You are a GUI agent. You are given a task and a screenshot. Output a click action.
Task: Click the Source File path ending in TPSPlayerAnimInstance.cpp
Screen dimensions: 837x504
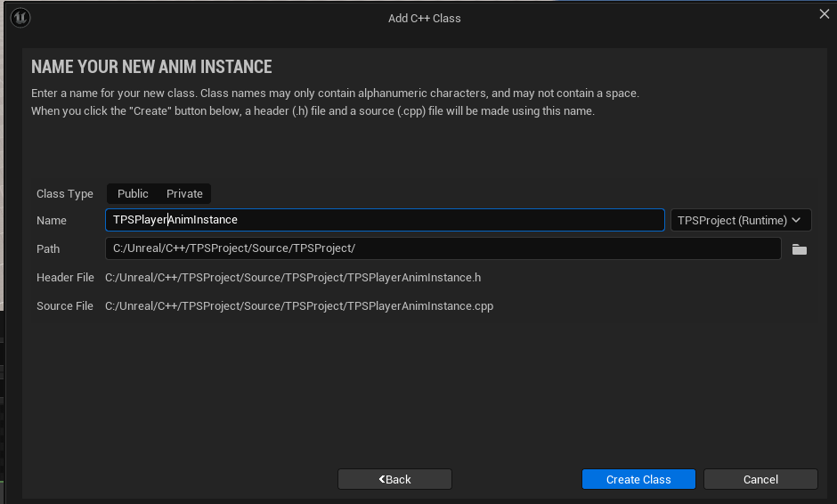[299, 306]
